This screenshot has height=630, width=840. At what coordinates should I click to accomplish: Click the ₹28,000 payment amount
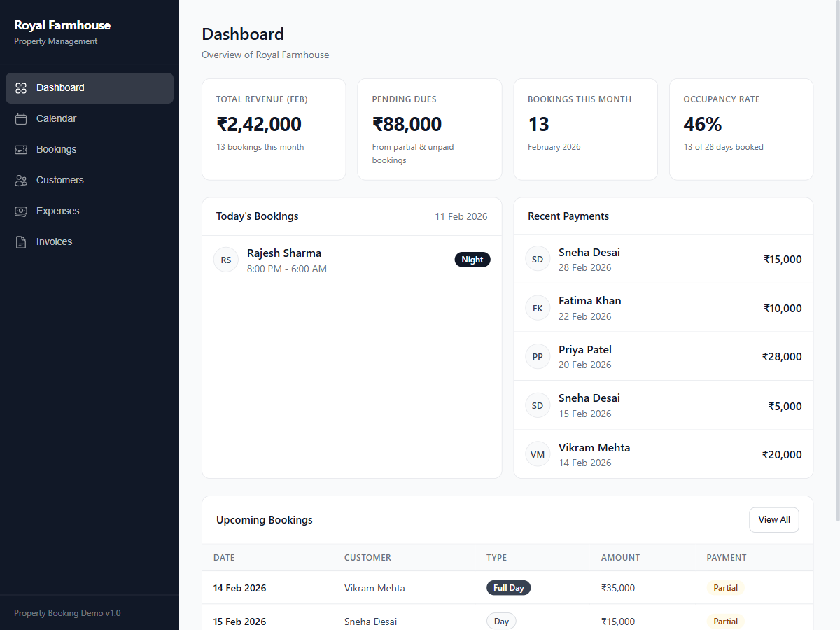click(x=782, y=357)
